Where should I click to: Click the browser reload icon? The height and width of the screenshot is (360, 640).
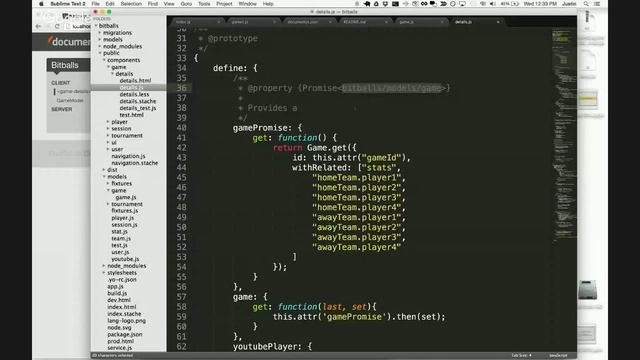pos(57,26)
